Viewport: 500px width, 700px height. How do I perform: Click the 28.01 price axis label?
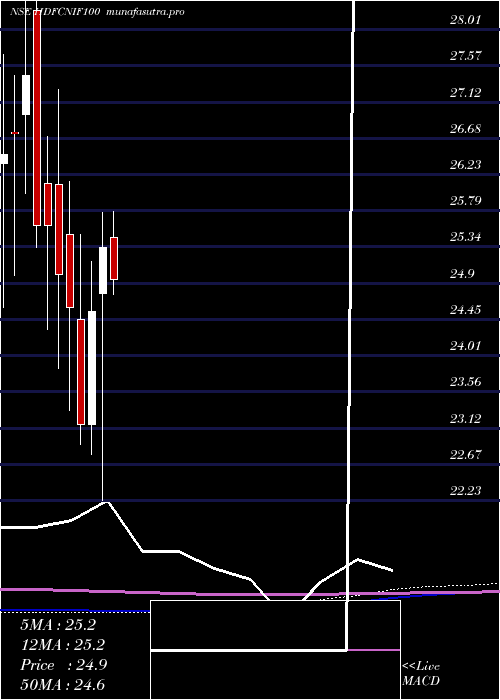point(466,20)
